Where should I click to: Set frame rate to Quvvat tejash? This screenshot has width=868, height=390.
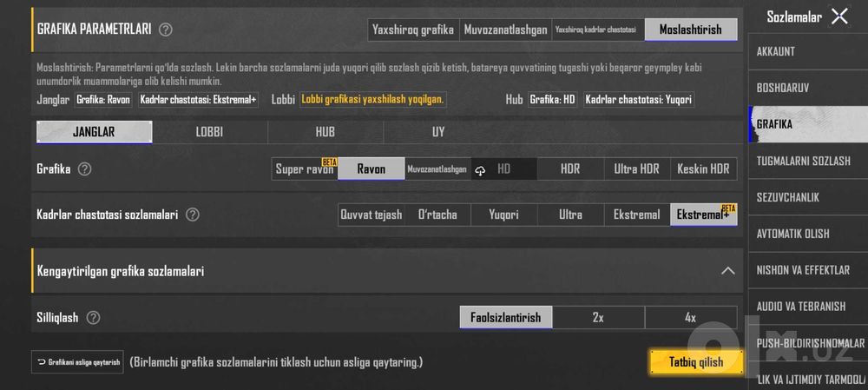(372, 215)
